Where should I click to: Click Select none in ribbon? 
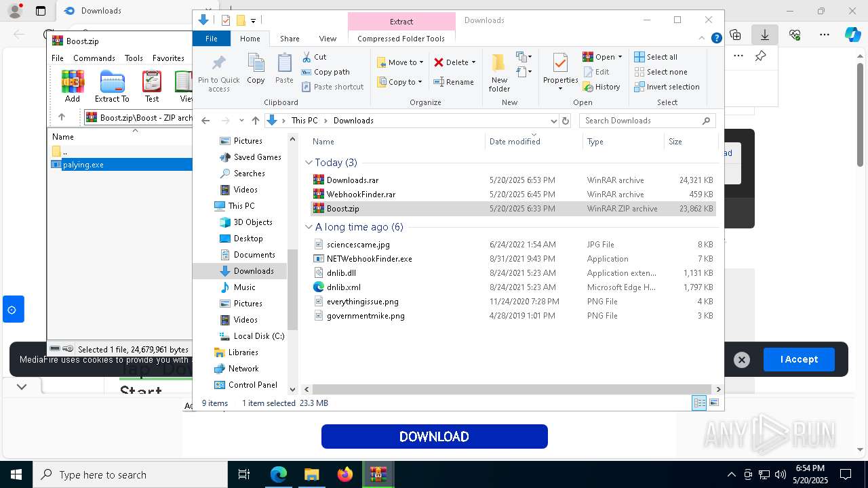pyautogui.click(x=661, y=72)
